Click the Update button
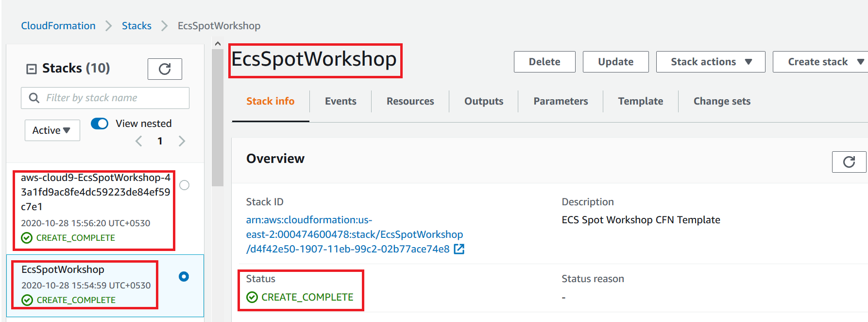Image resolution: width=868 pixels, height=322 pixels. [615, 62]
